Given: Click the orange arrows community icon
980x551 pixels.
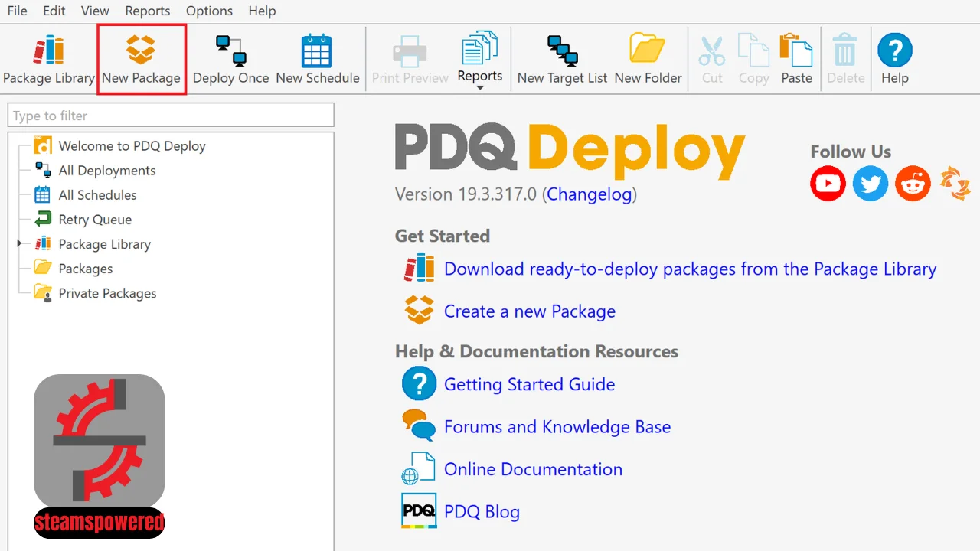Looking at the screenshot, I should pyautogui.click(x=955, y=184).
